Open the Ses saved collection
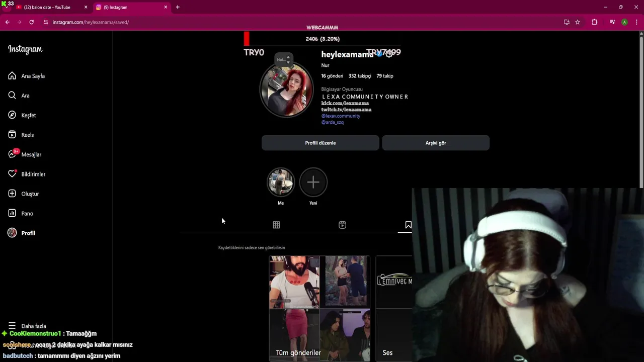The width and height of the screenshot is (644, 362). click(x=394, y=308)
